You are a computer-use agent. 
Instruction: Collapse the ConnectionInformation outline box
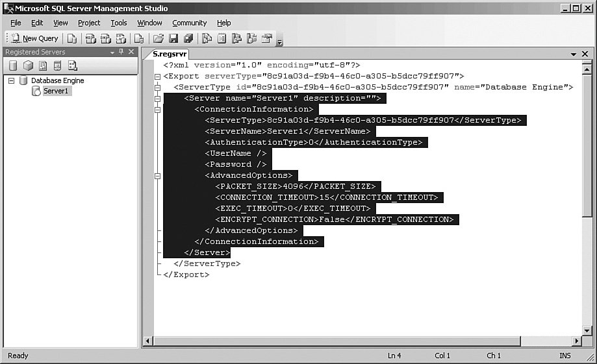[157, 110]
